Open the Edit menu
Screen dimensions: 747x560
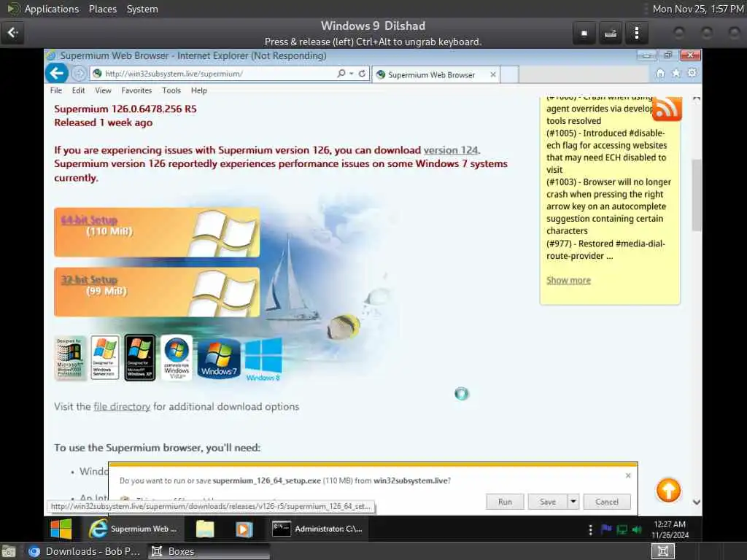[78, 90]
